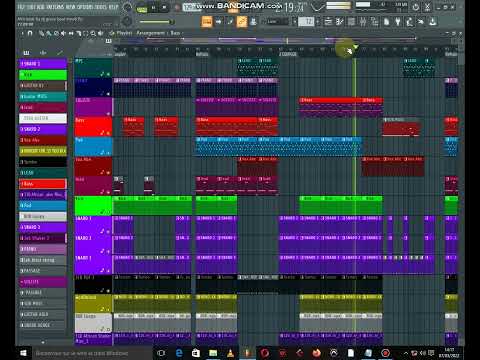
Task: Step to the next pattern with plus
Action: tap(318, 22)
